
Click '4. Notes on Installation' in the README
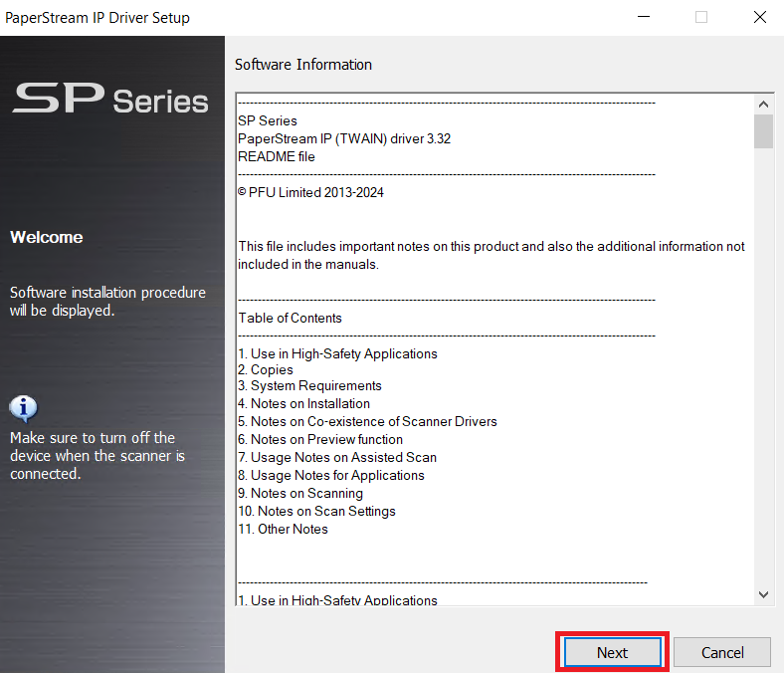303,404
